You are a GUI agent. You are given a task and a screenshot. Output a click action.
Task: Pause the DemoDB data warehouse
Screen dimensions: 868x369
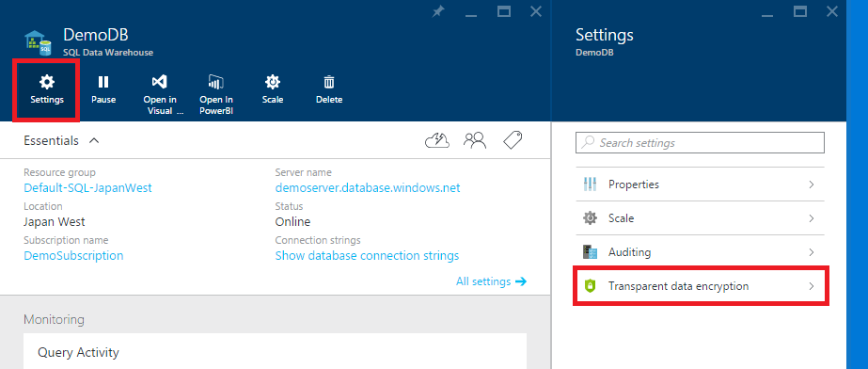pyautogui.click(x=103, y=90)
